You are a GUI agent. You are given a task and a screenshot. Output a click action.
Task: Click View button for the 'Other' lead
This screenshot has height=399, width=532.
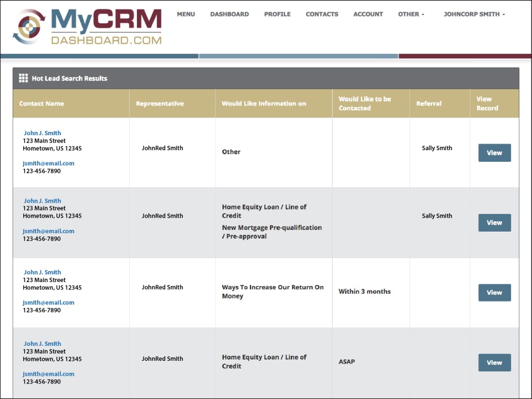[494, 153]
